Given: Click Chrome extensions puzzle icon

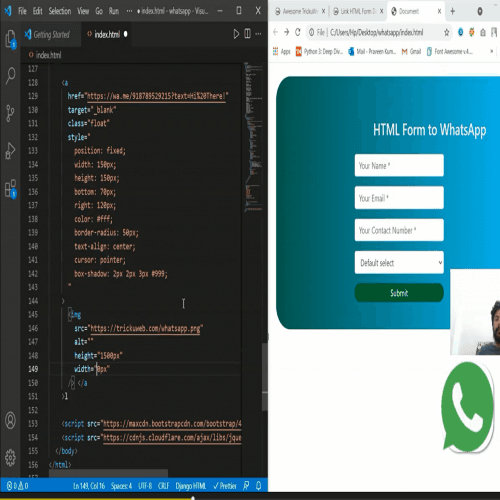Looking at the screenshot, I should coord(483,32).
